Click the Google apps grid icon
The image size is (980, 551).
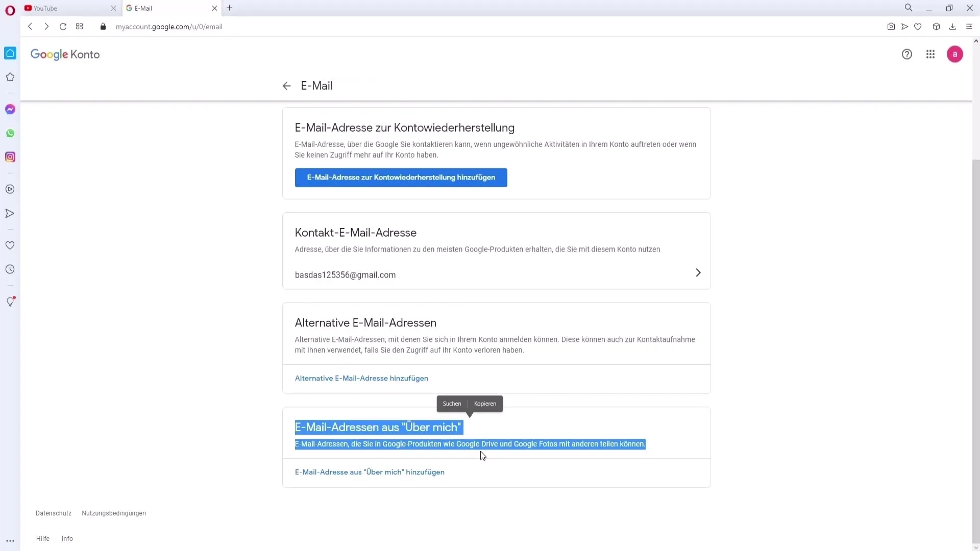coord(931,54)
